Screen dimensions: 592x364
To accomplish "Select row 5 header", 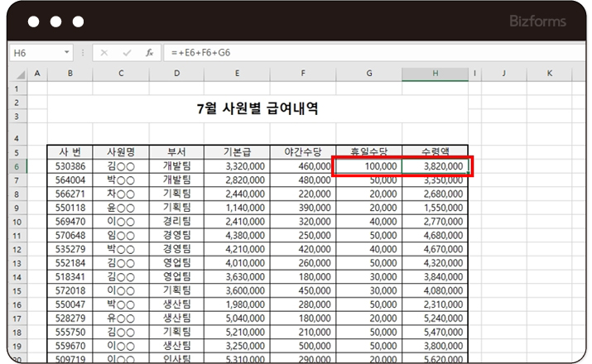I will point(19,152).
